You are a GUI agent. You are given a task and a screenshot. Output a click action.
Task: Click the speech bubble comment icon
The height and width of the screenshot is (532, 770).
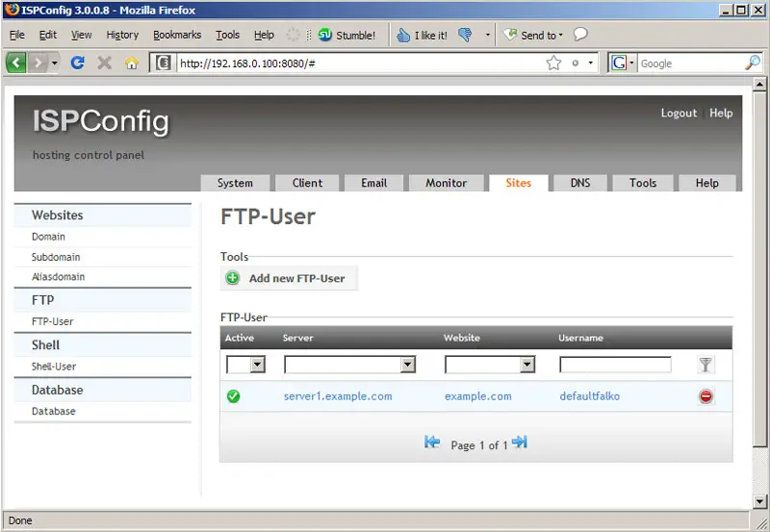580,34
